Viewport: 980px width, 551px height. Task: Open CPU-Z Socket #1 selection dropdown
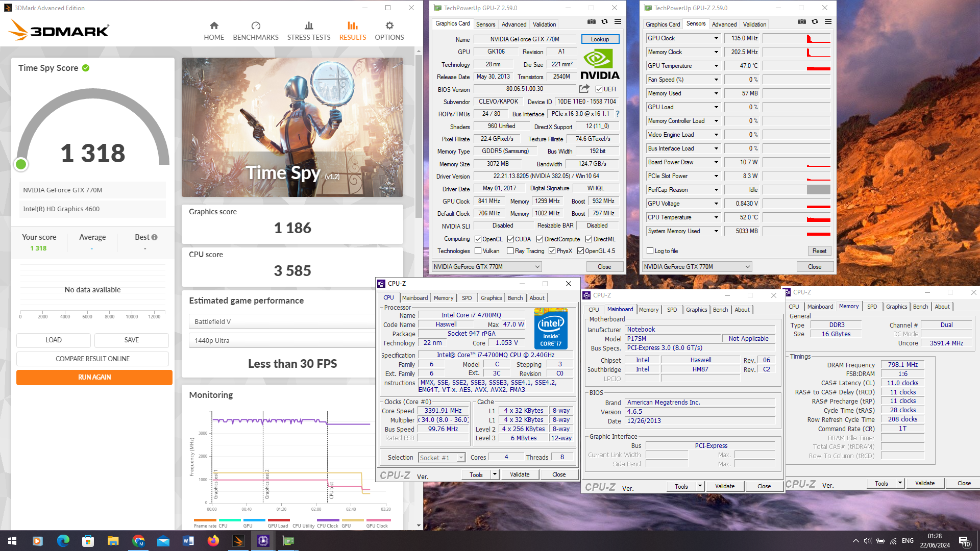pyautogui.click(x=442, y=458)
